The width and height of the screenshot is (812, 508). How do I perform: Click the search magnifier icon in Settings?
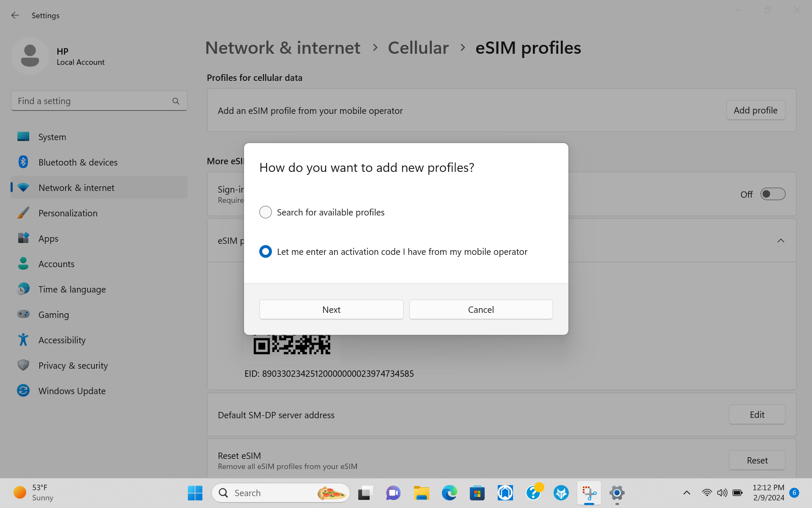pyautogui.click(x=176, y=101)
